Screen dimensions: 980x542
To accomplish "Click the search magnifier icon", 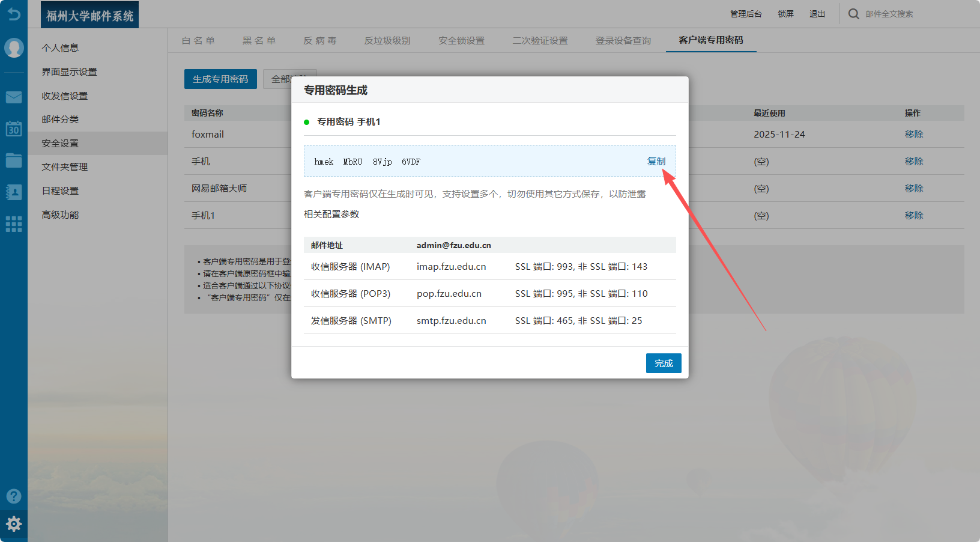I will [853, 14].
